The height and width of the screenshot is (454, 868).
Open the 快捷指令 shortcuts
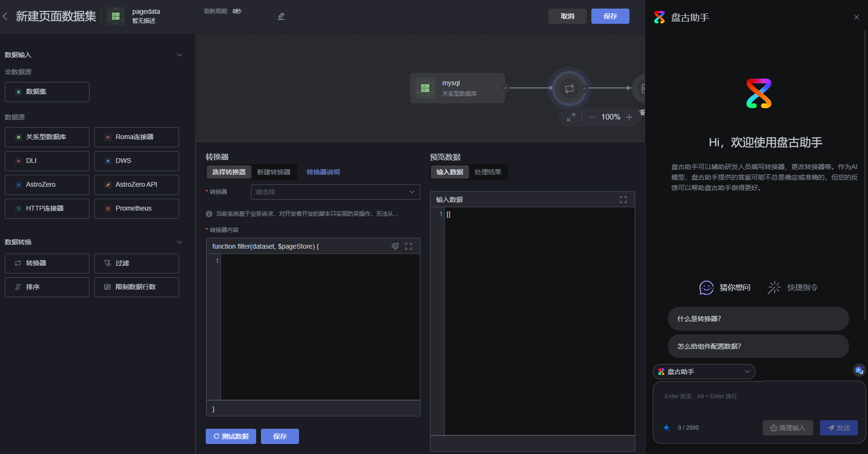coord(793,287)
